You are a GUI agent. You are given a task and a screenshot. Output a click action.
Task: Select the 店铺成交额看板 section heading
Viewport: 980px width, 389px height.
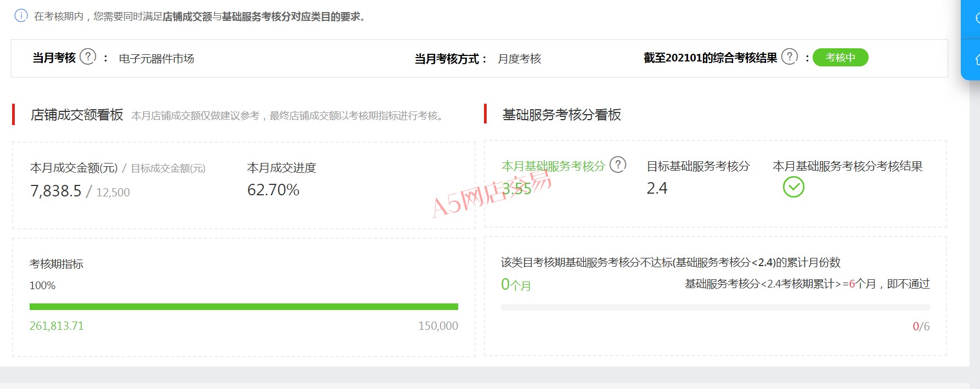point(77,115)
